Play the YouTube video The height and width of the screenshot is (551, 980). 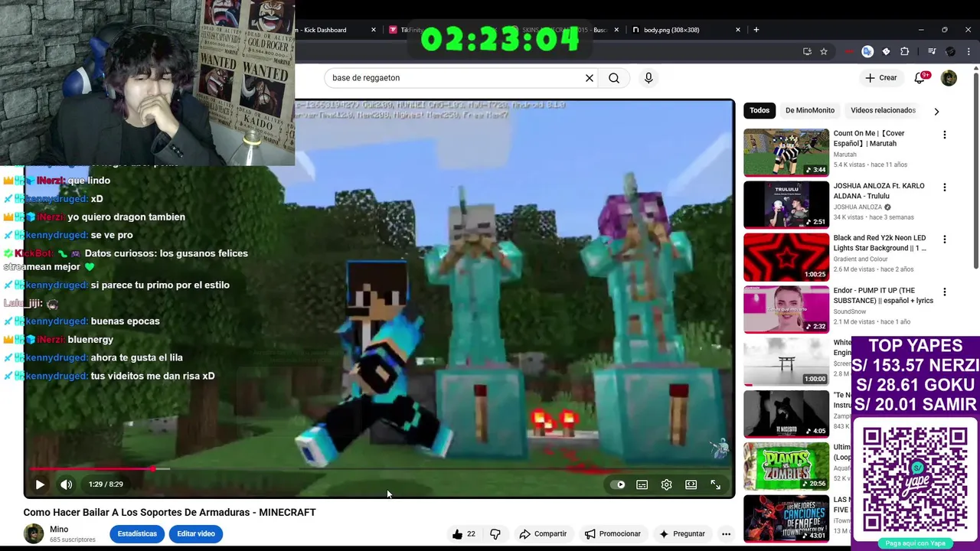[x=40, y=484]
